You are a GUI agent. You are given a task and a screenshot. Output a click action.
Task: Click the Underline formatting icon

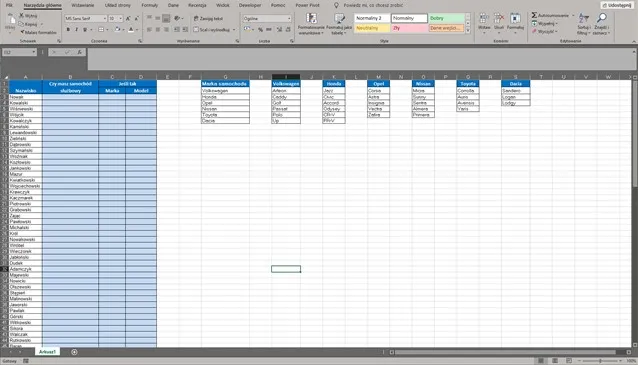pos(85,30)
